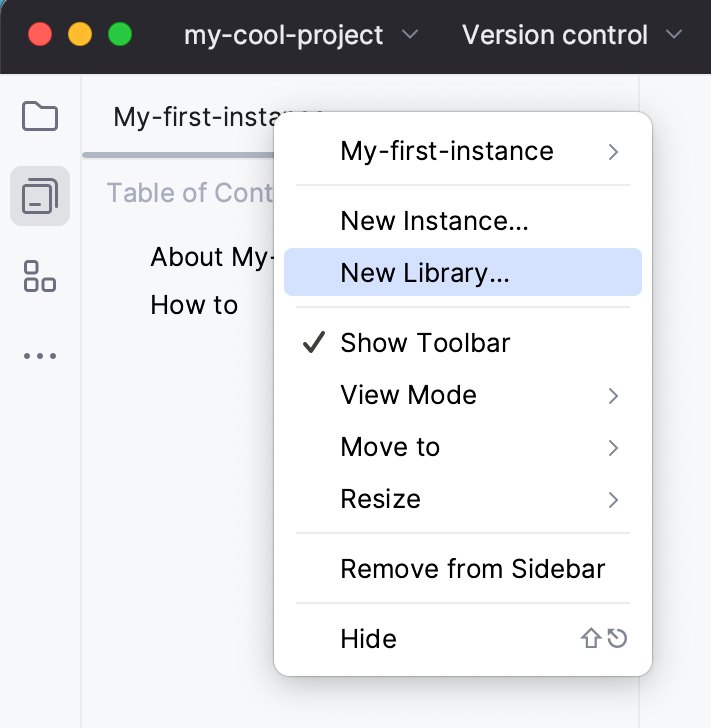Click the Writerside tool window icon
Viewport: 711px width, 728px height.
40,195
